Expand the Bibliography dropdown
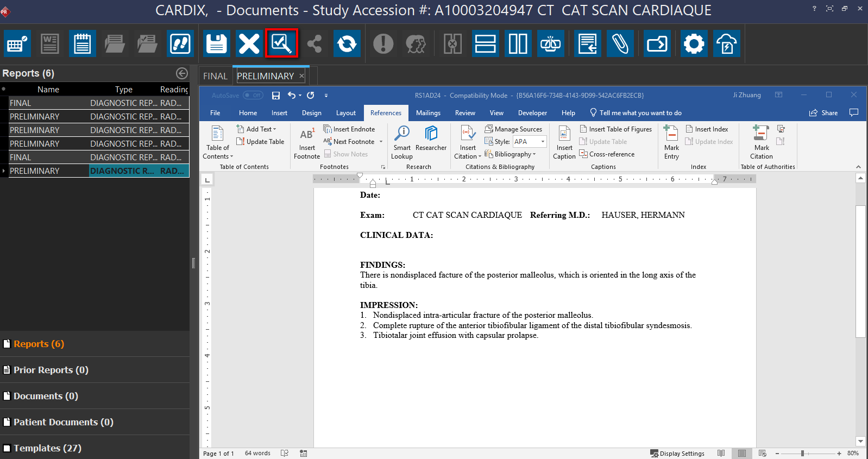Viewport: 868px width, 459px height. point(514,154)
